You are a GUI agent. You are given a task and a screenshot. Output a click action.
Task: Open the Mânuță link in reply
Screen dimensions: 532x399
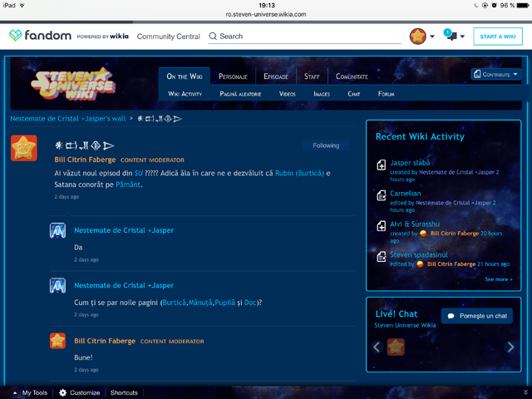[200, 303]
